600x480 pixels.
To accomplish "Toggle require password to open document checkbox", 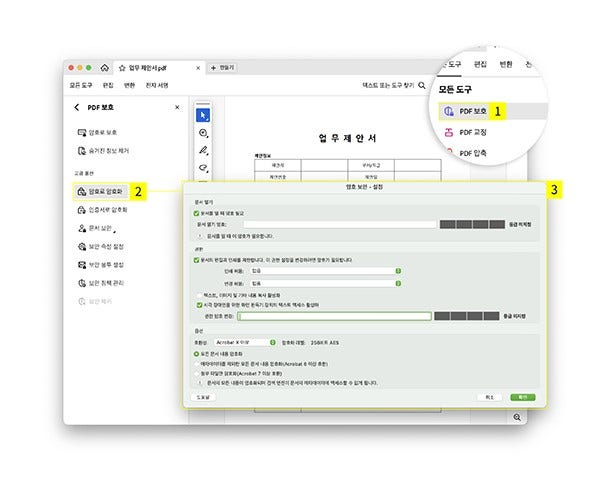I will (x=196, y=213).
